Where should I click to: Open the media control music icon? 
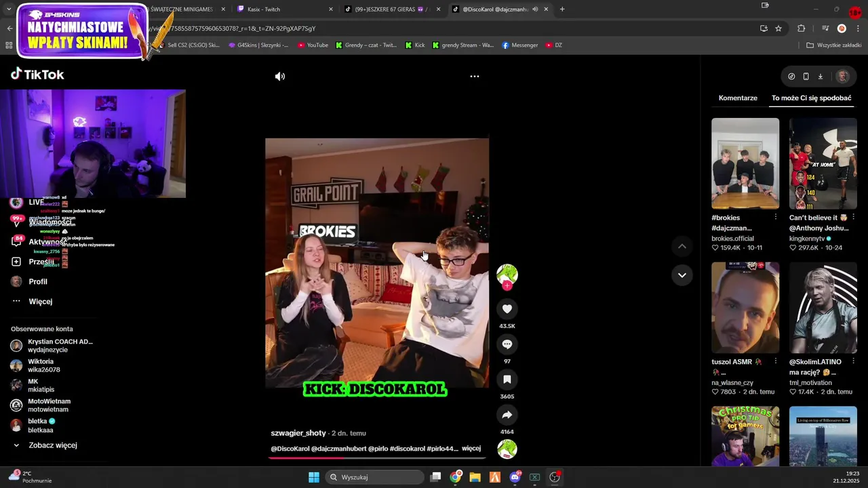point(825,28)
